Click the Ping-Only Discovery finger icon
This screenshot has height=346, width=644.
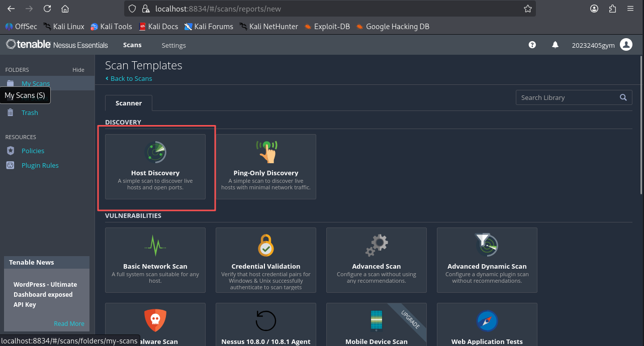click(266, 152)
